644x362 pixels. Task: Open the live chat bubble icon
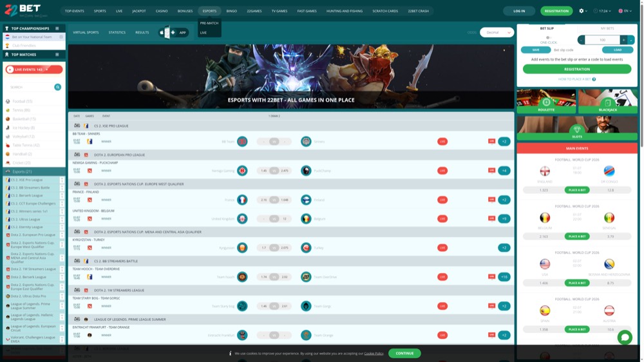coord(625,338)
